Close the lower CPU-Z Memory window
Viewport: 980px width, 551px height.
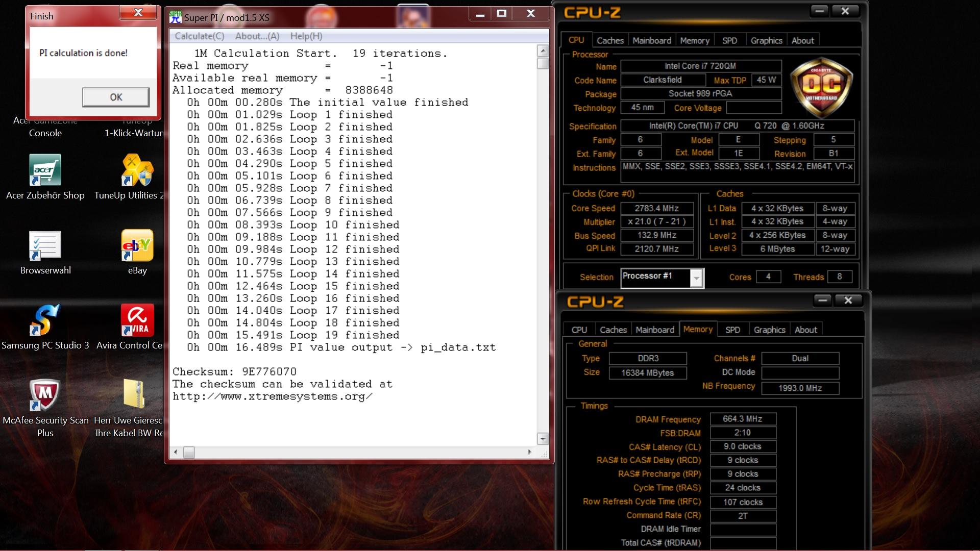click(848, 300)
